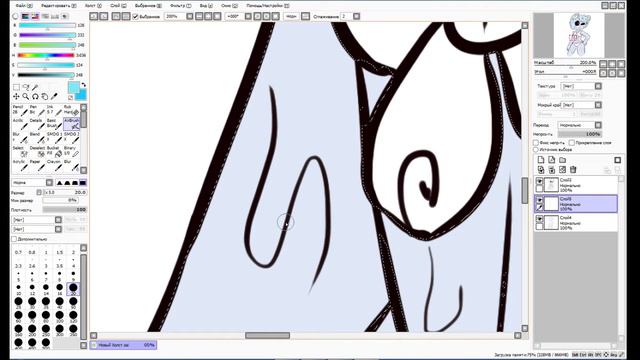Choose the lasso selection tool
The width and height of the screenshot is (640, 360).
pos(26,87)
